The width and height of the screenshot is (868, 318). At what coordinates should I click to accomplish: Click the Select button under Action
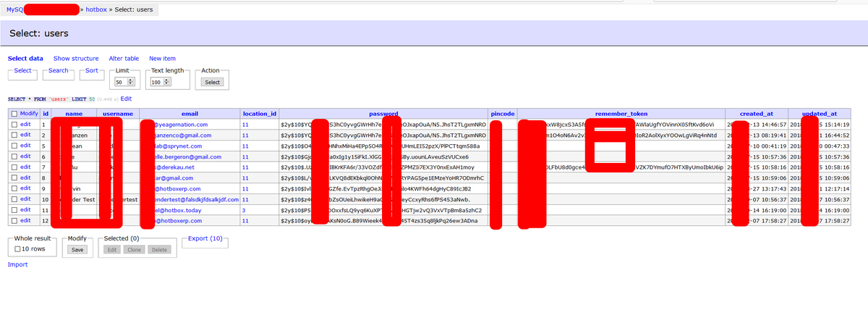[213, 83]
